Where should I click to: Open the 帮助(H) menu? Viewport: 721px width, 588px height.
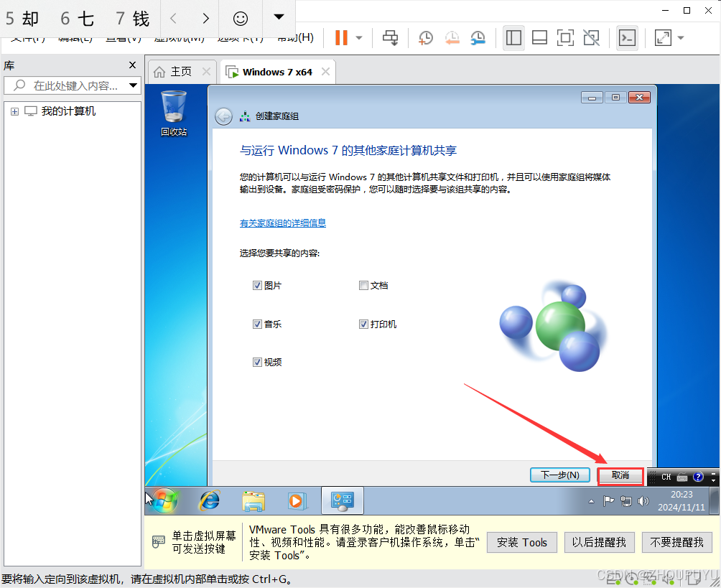[x=296, y=38]
